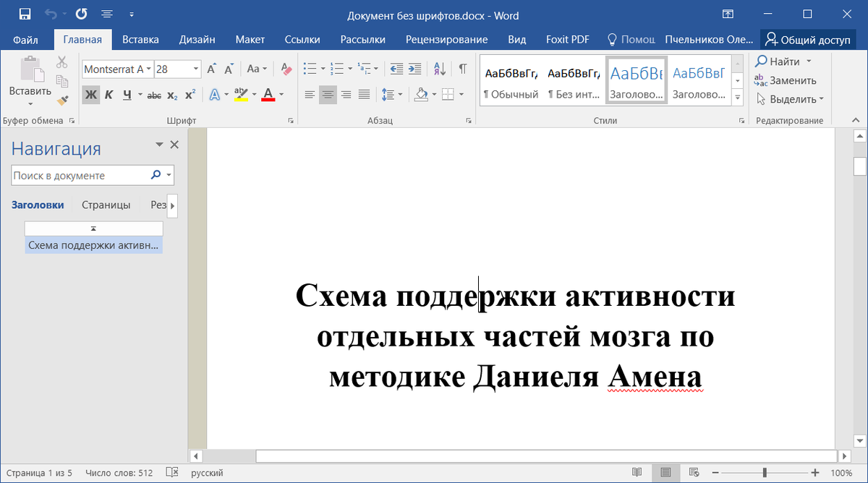The height and width of the screenshot is (483, 868).
Task: Decrease font size with the smaller A
Action: click(x=229, y=69)
